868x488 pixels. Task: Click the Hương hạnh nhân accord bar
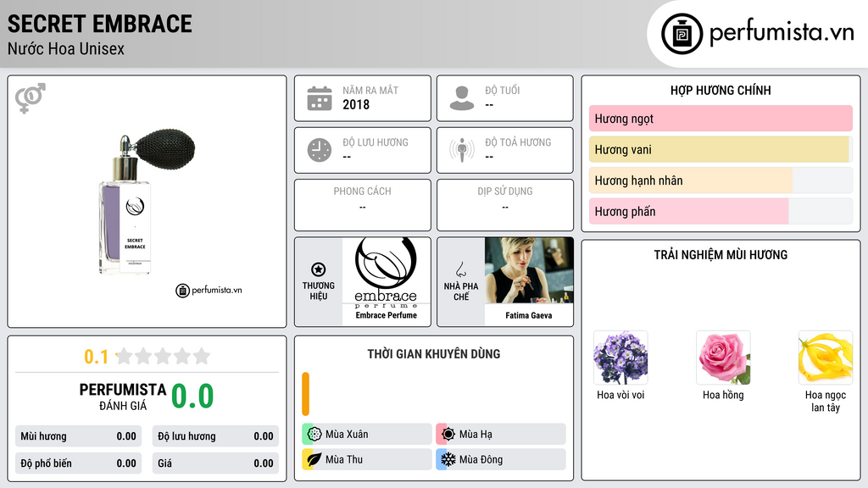click(x=721, y=180)
